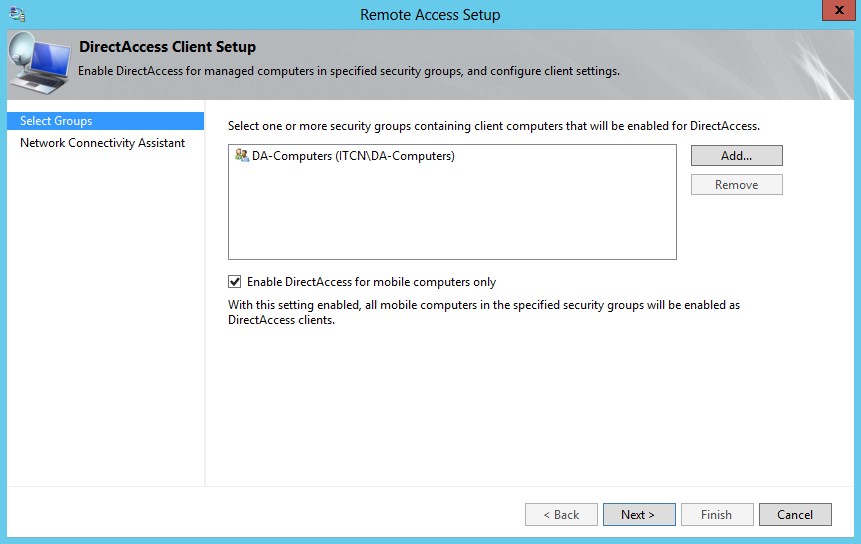Click the "Select one or more security groups" instruction
Image resolution: width=861 pixels, height=544 pixels.
click(493, 126)
